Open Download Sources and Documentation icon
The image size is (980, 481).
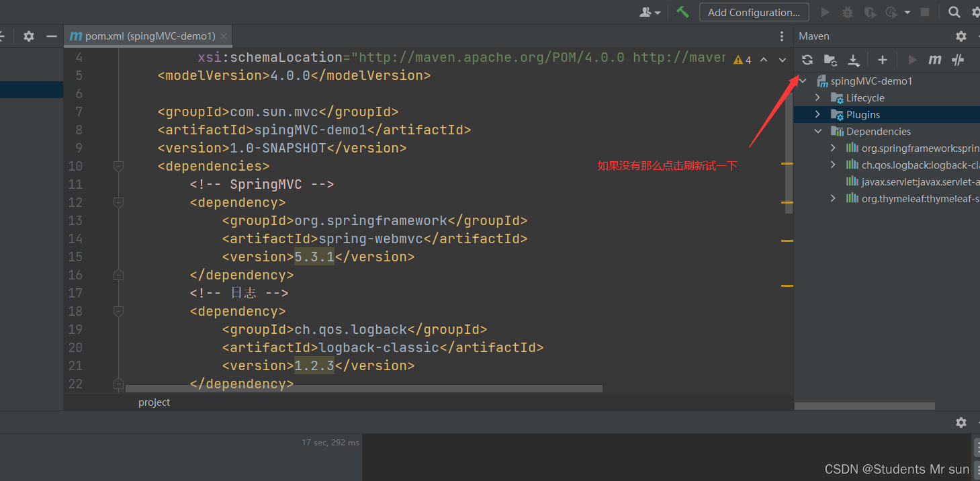854,59
